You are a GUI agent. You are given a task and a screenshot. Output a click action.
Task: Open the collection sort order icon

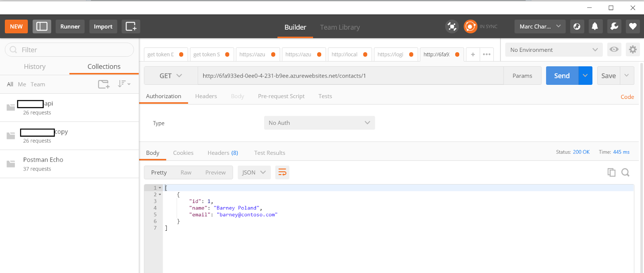click(124, 84)
